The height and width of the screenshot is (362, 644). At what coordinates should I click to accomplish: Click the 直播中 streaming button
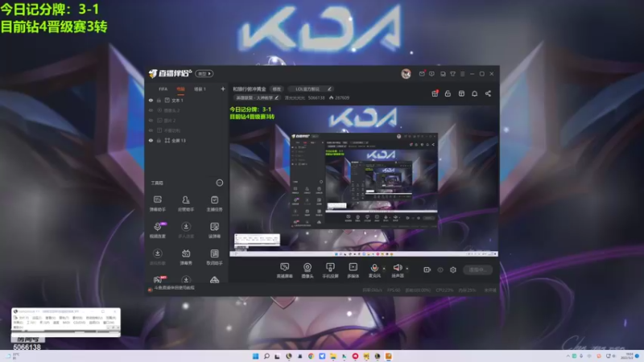pos(477,269)
